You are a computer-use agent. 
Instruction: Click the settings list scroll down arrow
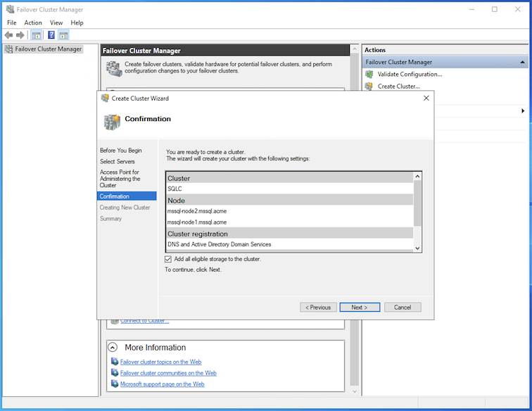[x=417, y=248]
